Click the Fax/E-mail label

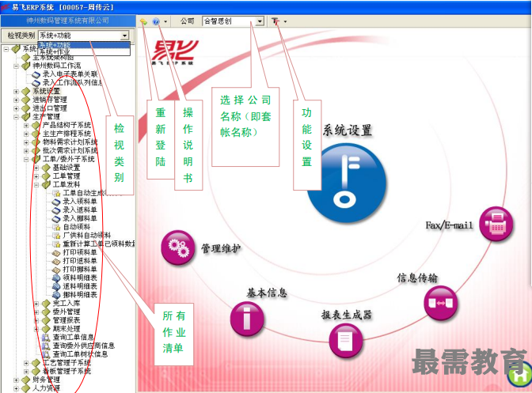point(449,225)
